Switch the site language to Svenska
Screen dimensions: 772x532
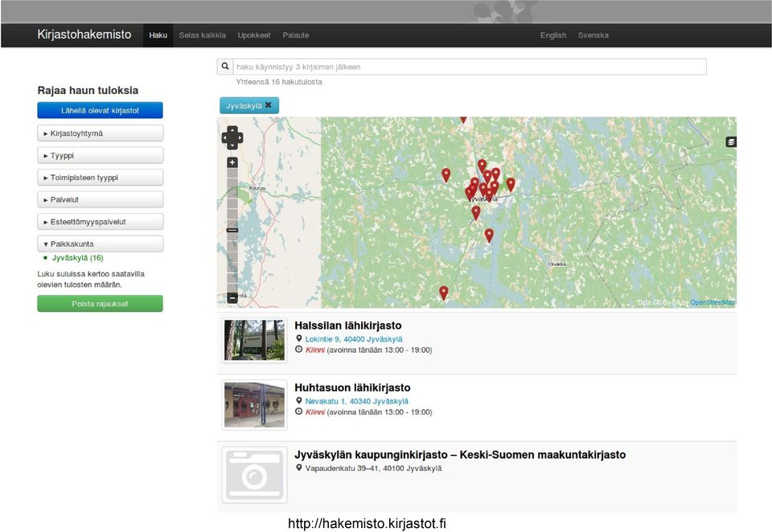click(x=593, y=35)
